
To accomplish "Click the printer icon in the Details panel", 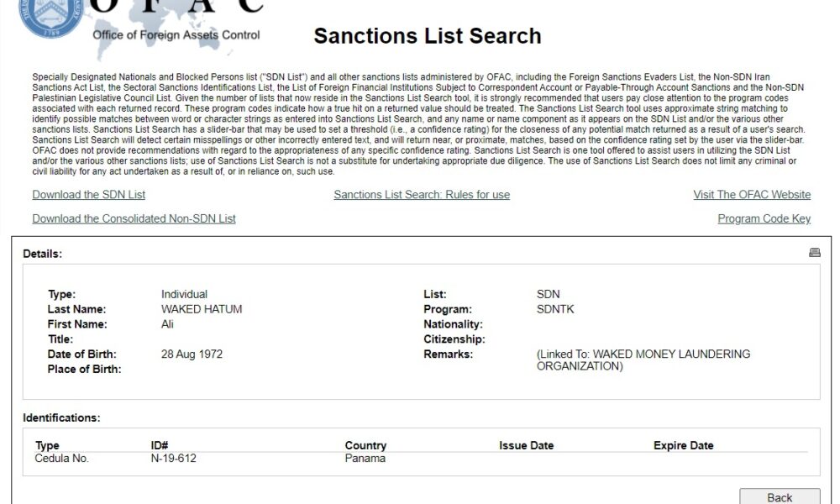I will pos(814,252).
